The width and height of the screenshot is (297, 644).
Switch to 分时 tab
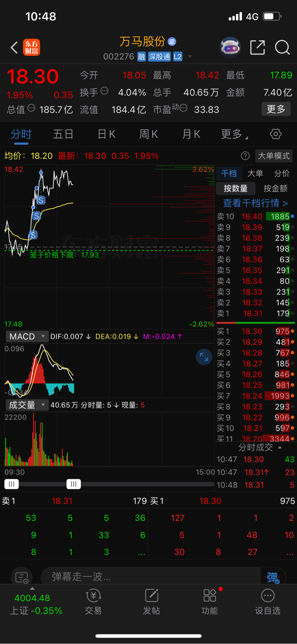pos(21,134)
